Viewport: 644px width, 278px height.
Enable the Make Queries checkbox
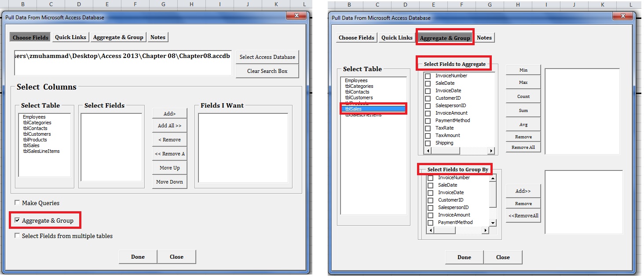(17, 203)
